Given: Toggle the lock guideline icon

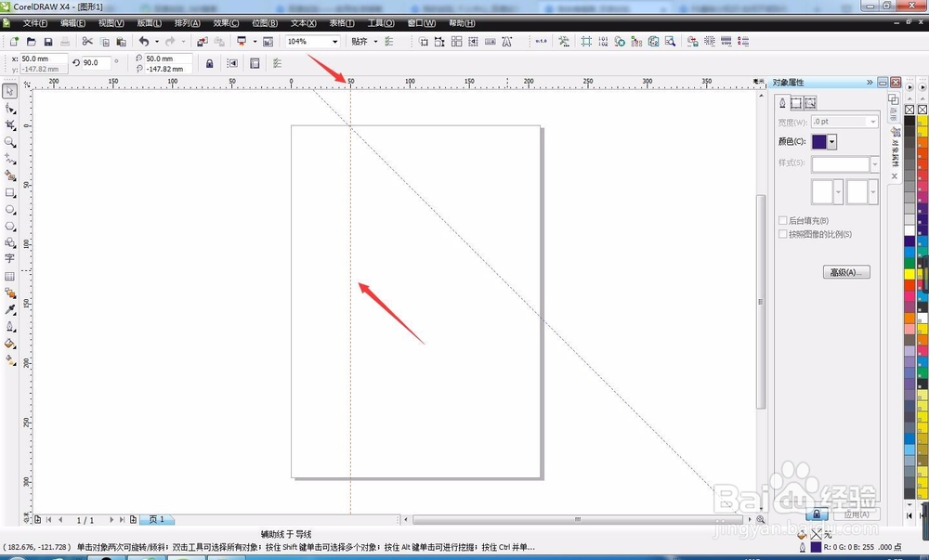Looking at the screenshot, I should [209, 63].
